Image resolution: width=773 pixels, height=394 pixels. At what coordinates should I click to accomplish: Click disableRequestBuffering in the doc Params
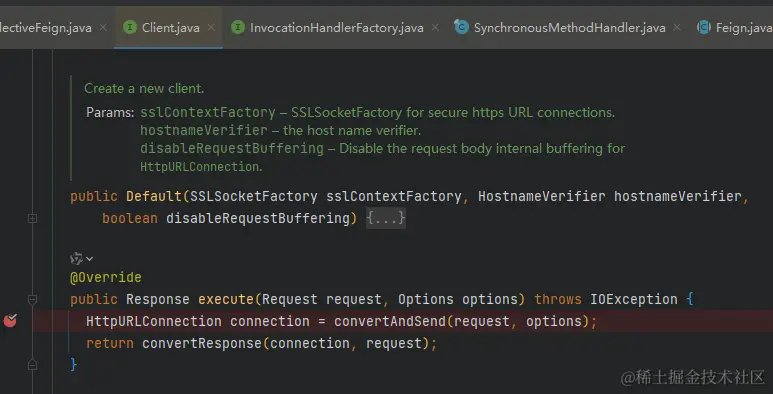232,148
